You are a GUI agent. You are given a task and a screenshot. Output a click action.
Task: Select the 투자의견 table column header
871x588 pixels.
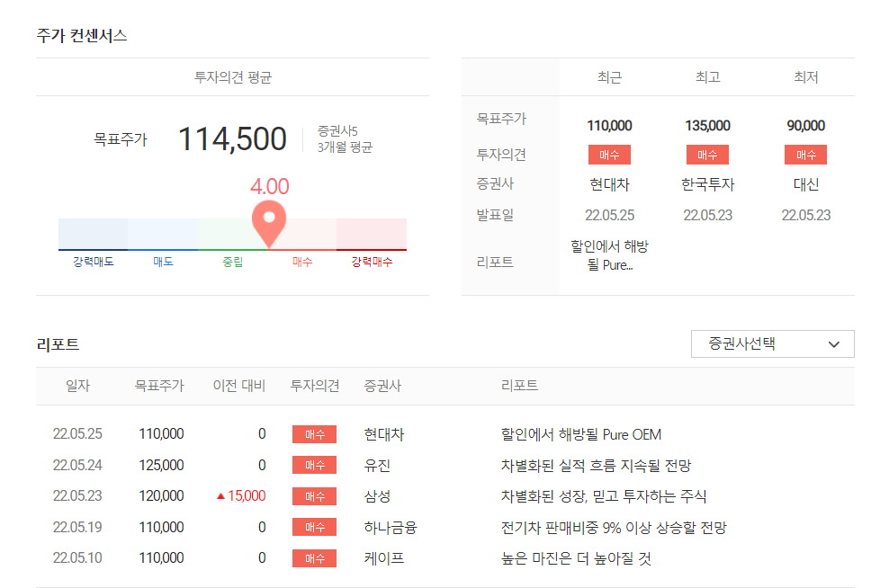tap(314, 386)
